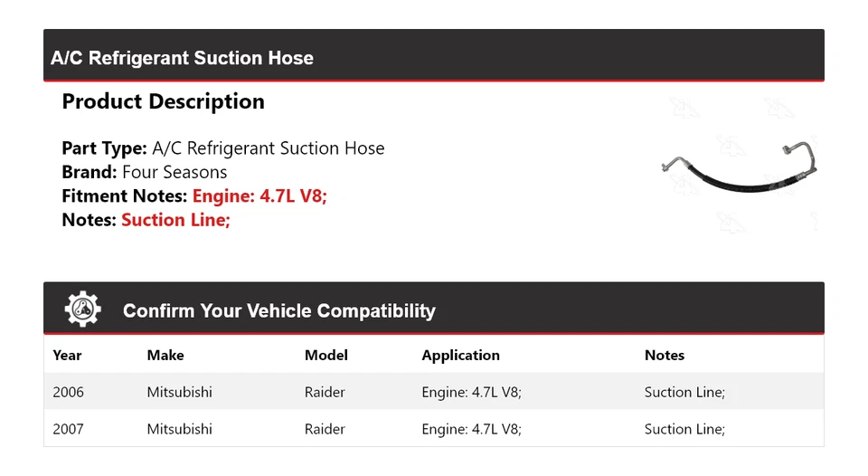The image size is (868, 476).
Task: Click Mitsubishi in the 2006 row
Action: click(179, 392)
